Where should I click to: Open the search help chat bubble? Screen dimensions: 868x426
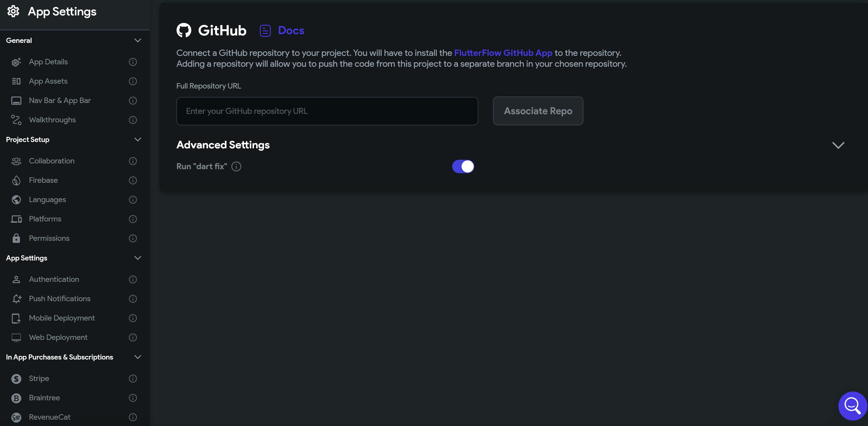tap(852, 405)
